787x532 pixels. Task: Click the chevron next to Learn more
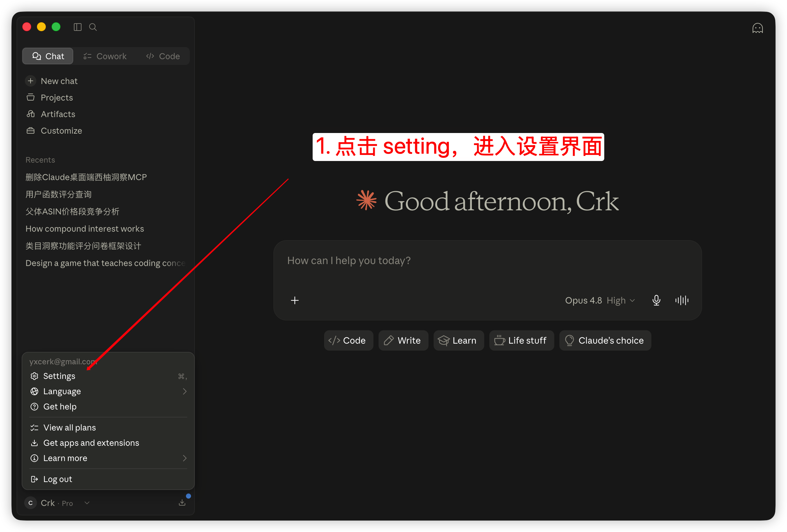[x=185, y=458]
